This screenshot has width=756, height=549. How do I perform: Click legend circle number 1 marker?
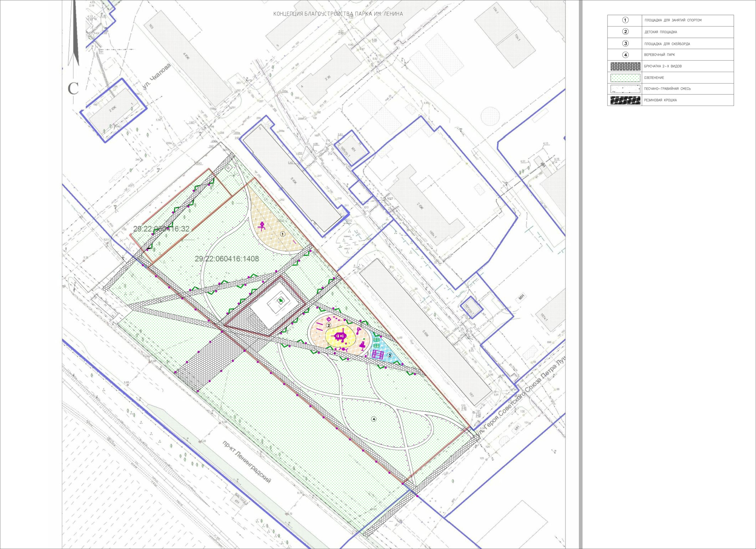pos(626,20)
